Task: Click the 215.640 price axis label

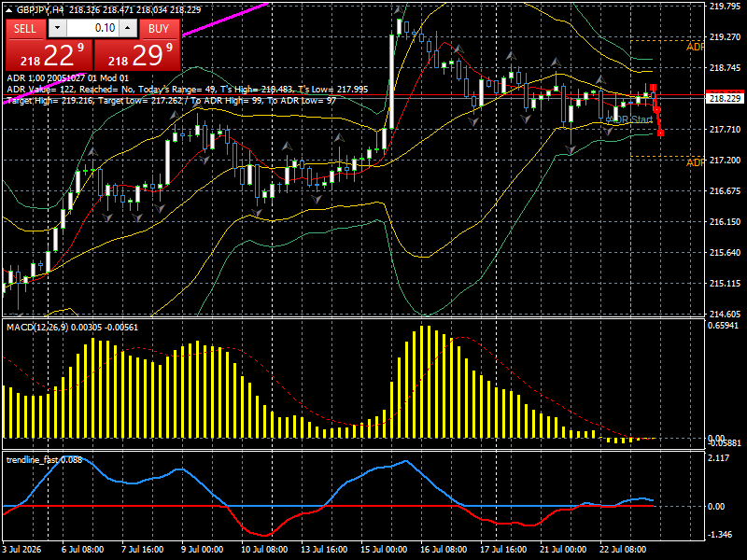Action: coord(725,253)
